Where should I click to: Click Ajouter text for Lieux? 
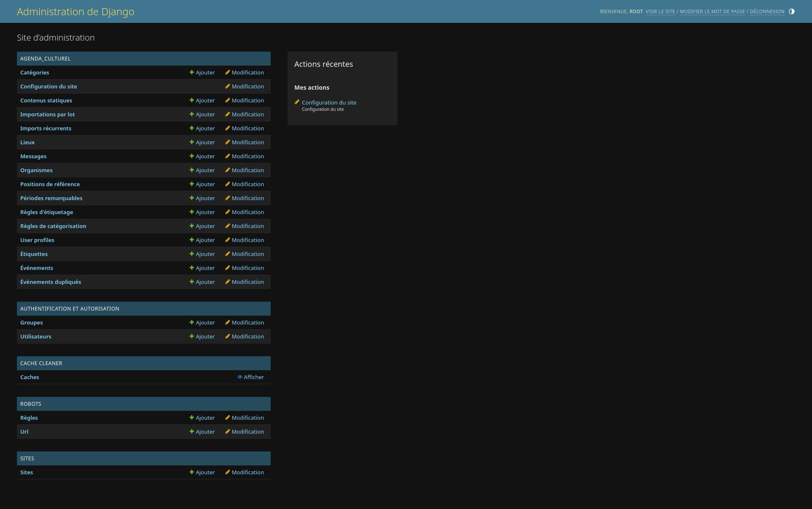point(205,143)
